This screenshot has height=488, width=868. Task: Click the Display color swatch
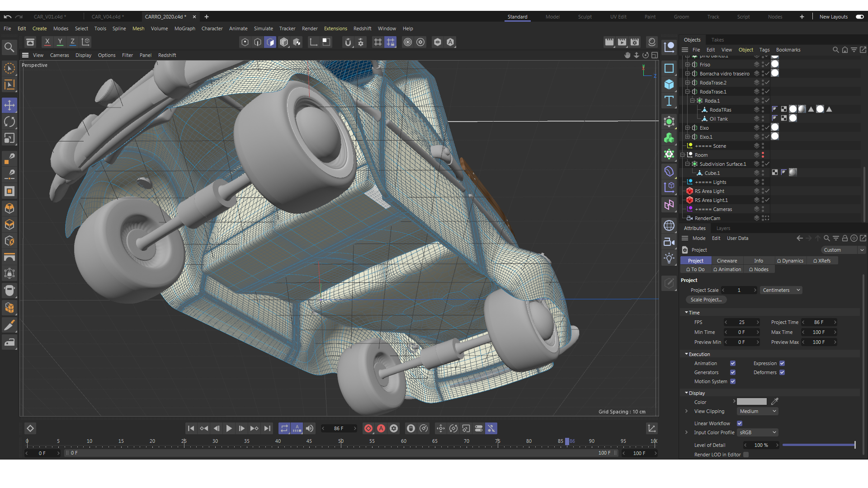tap(751, 402)
